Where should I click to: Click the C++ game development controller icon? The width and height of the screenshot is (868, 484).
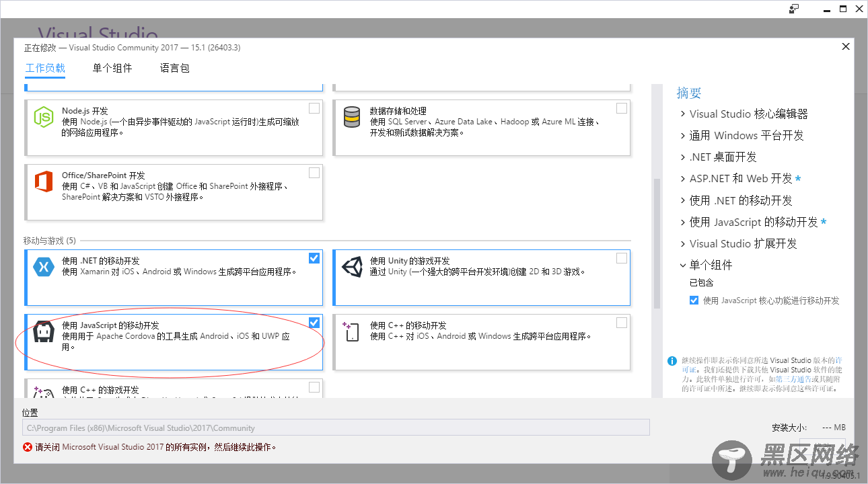pyautogui.click(x=44, y=392)
